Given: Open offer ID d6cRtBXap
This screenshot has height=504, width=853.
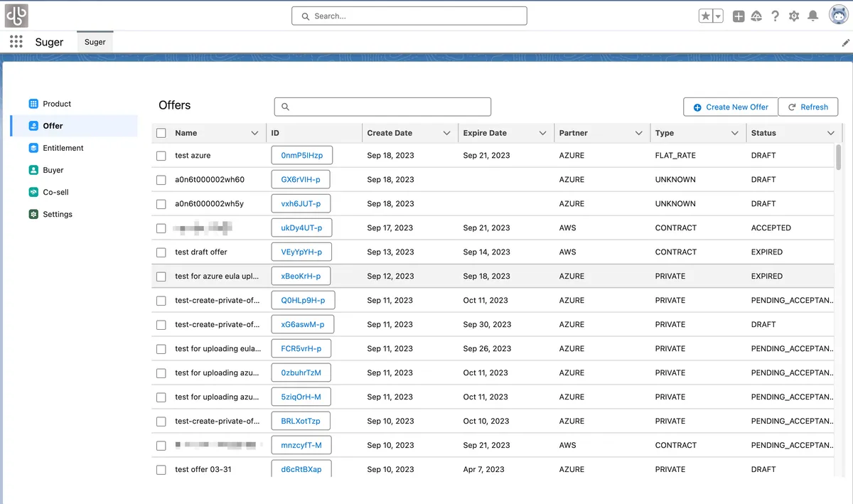Looking at the screenshot, I should click(x=301, y=469).
